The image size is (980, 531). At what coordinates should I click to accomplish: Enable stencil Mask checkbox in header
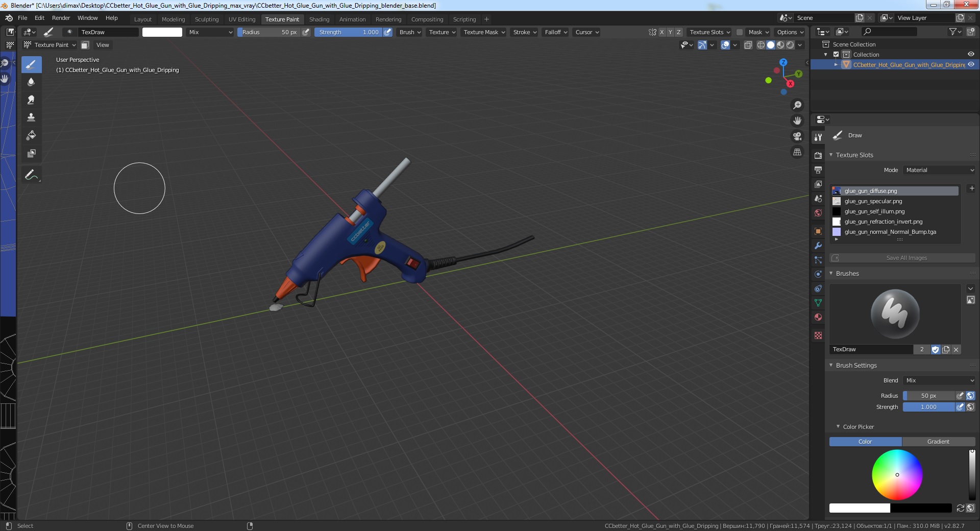pos(740,32)
